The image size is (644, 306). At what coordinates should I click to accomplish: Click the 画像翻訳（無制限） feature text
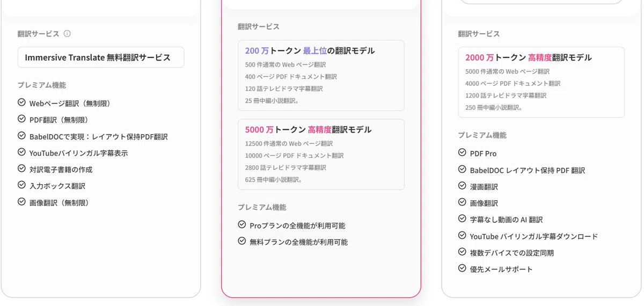pyautogui.click(x=59, y=203)
